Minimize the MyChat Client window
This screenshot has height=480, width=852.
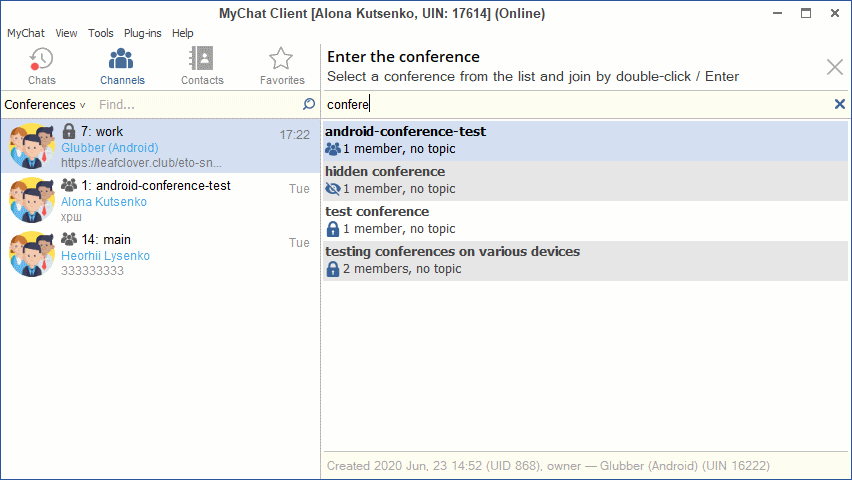778,13
